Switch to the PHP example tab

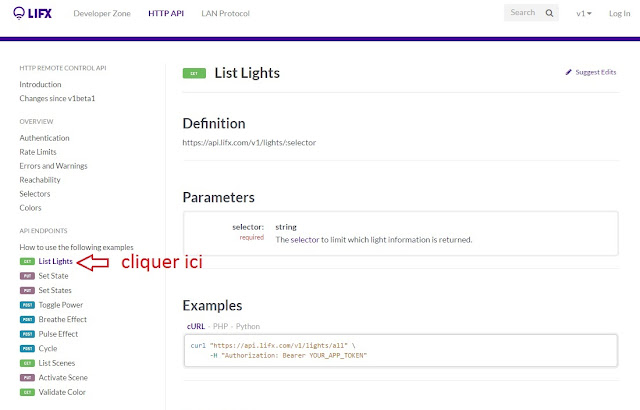(x=220, y=326)
